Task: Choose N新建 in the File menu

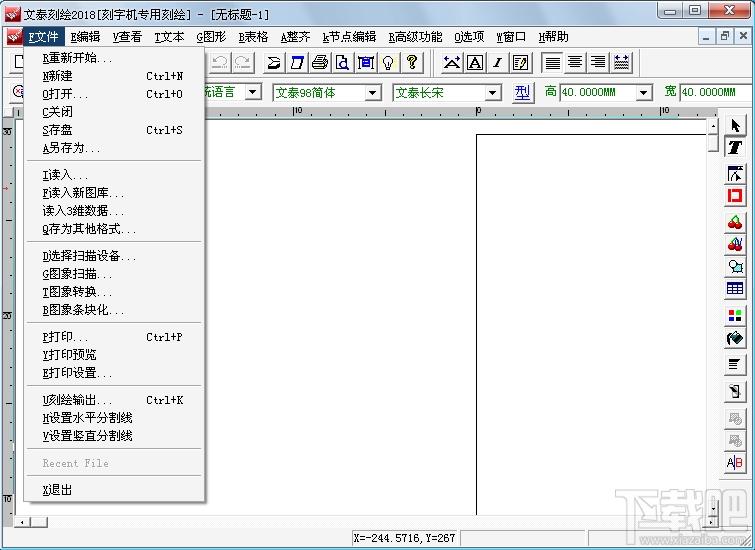Action: [x=115, y=76]
